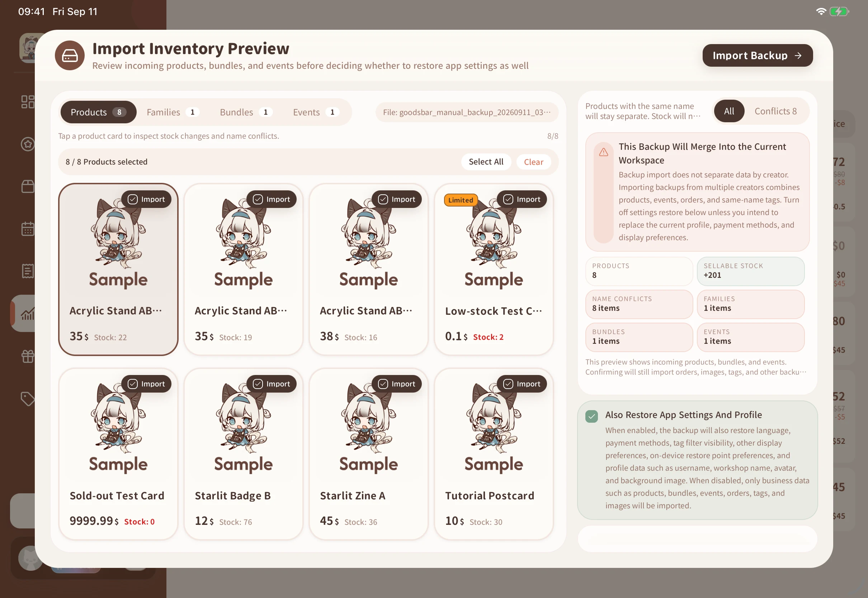Open the gift box sidebar icon
The width and height of the screenshot is (868, 598).
tap(28, 356)
